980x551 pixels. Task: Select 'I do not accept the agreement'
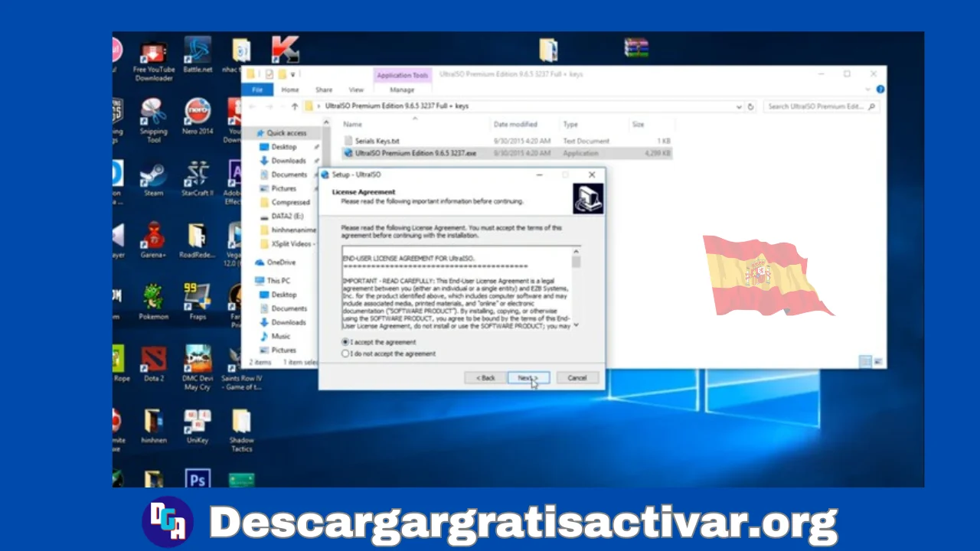pos(389,354)
